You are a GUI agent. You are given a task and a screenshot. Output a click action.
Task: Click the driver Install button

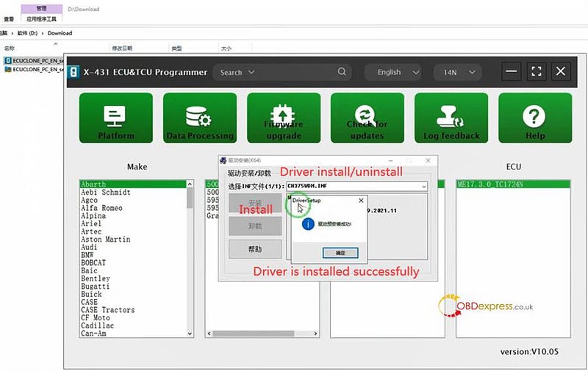[x=255, y=203]
